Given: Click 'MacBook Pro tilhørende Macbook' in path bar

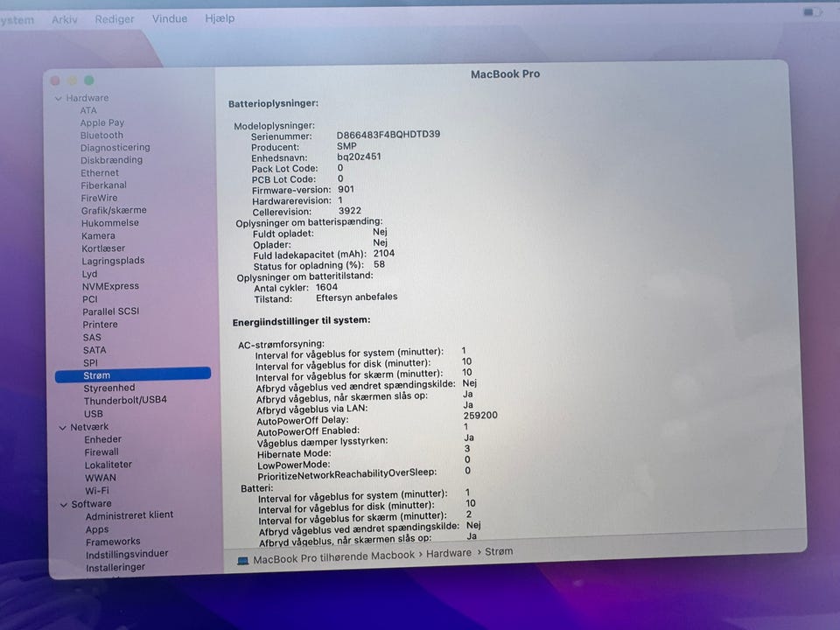Looking at the screenshot, I should coord(333,557).
